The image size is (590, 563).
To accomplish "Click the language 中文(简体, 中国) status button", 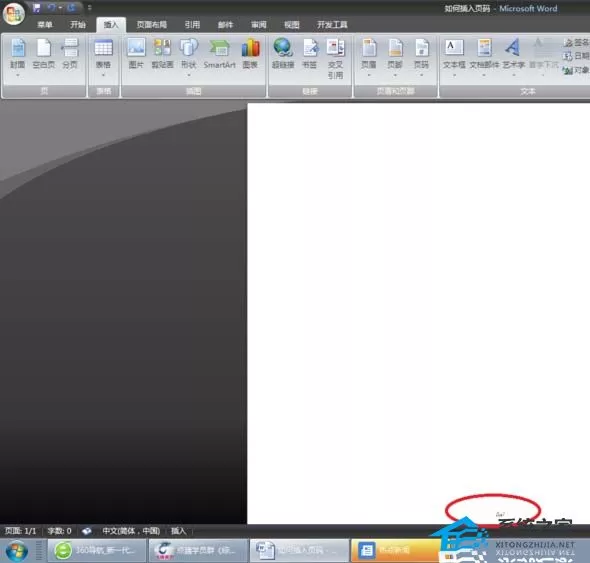I will (131, 531).
